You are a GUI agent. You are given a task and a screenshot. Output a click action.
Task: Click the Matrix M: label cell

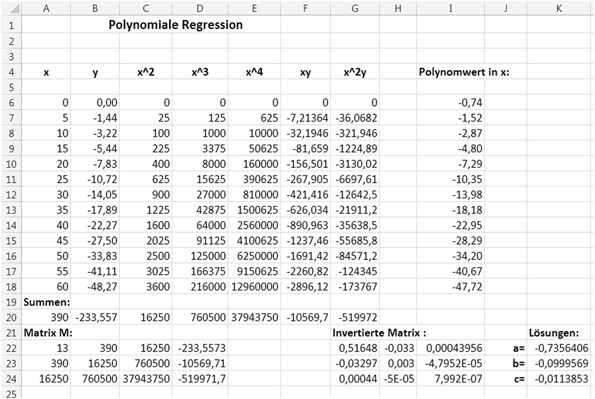click(48, 333)
